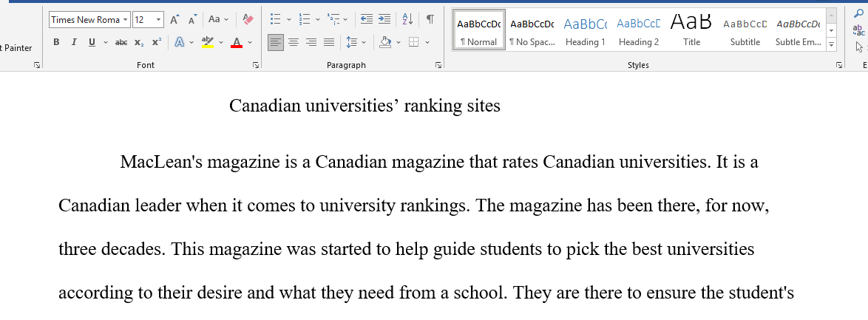The height and width of the screenshot is (320, 868).
Task: Expand shading color arrow
Action: 398,42
